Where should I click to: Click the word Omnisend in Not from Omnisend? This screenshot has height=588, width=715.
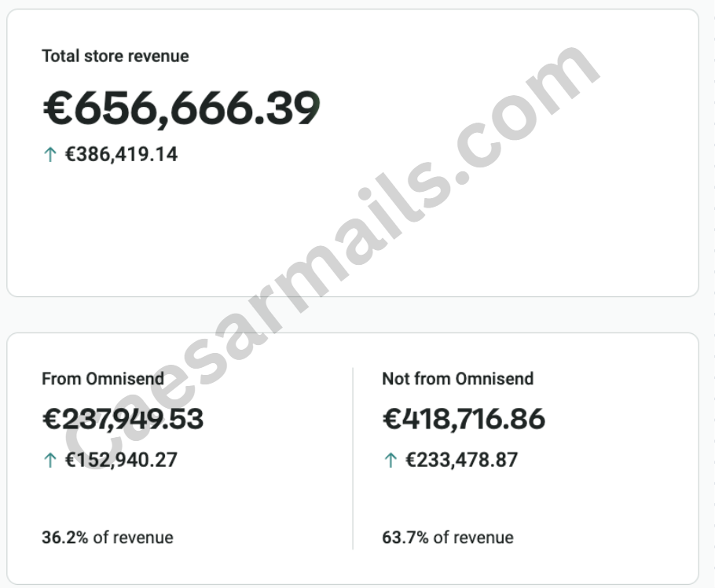point(494,379)
